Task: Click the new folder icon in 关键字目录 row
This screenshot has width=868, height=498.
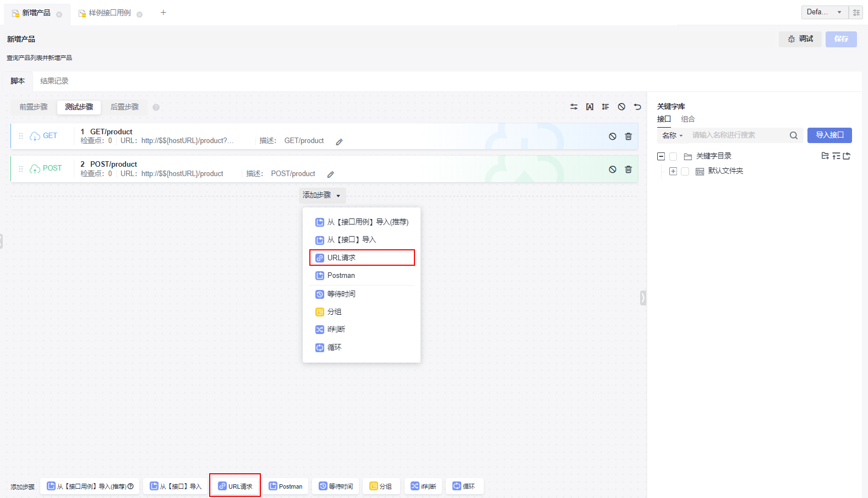Action: tap(825, 156)
